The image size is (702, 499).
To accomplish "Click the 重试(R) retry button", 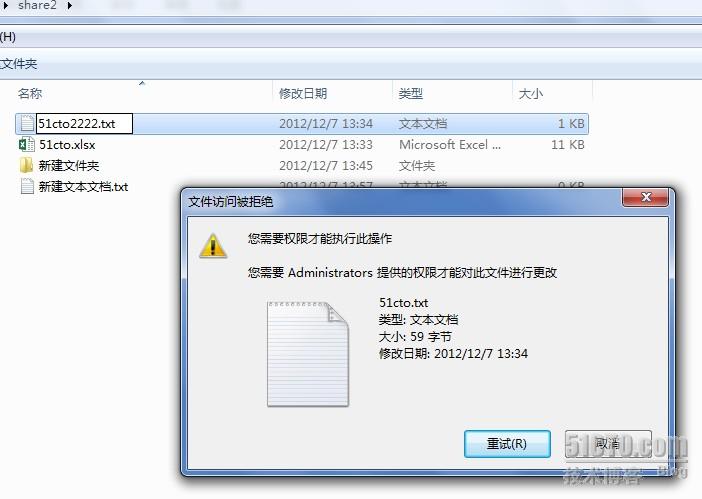I will pos(507,444).
